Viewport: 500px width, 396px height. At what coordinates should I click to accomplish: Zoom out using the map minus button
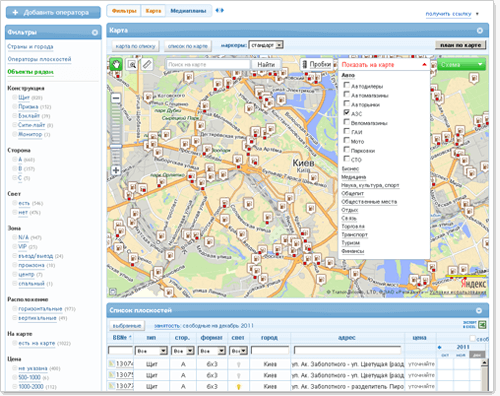pos(116,98)
